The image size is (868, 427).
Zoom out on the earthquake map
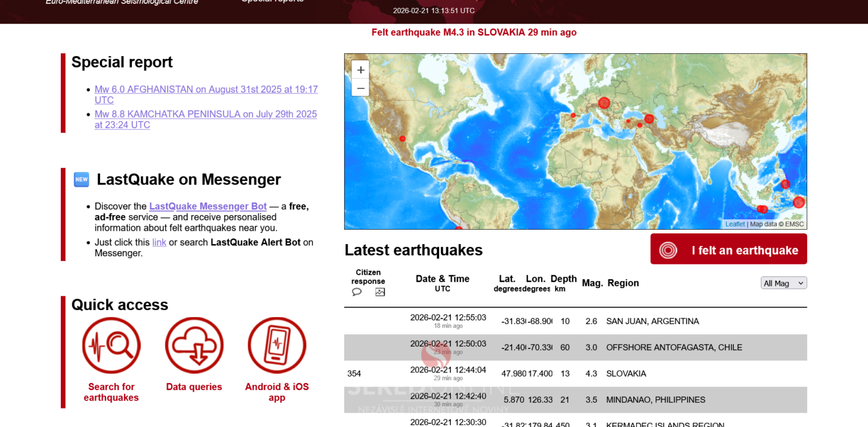click(x=360, y=88)
